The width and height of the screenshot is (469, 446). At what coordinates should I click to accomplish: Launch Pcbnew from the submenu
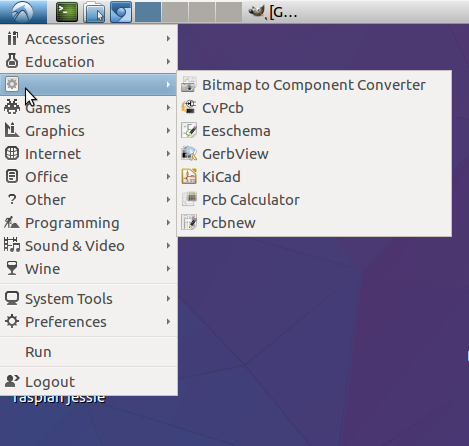(x=314, y=223)
